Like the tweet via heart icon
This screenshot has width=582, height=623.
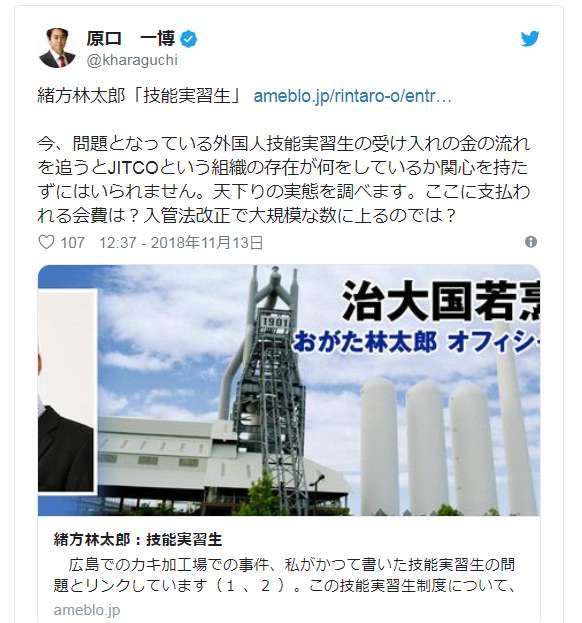tap(46, 242)
